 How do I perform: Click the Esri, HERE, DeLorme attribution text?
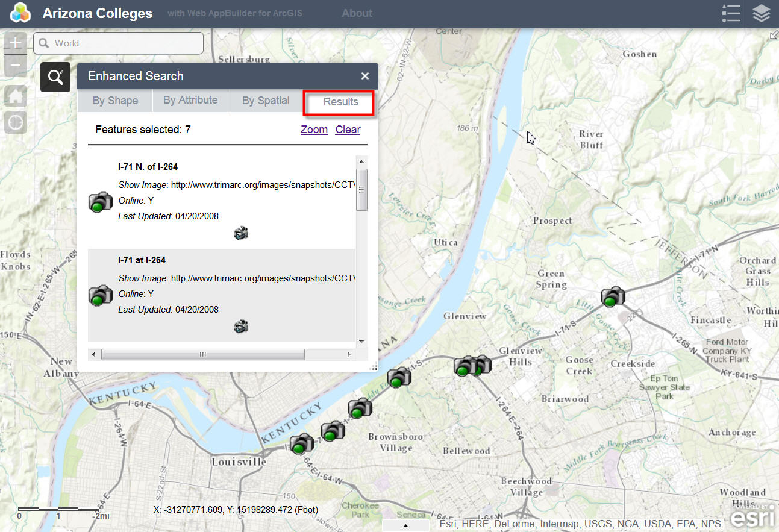[x=580, y=524]
